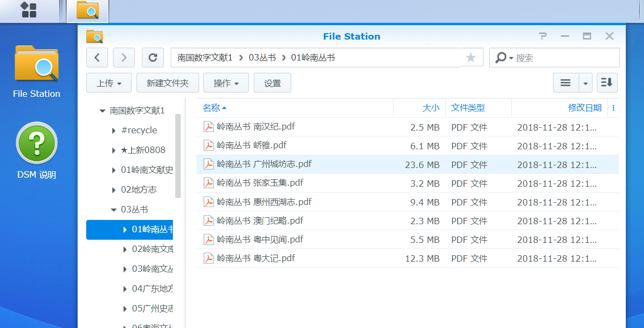
Task: Click 新建文件夹 button
Action: [168, 83]
